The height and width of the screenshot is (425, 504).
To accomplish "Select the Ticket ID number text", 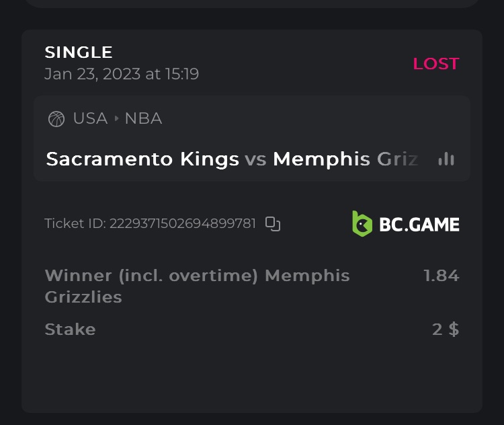I will (182, 224).
